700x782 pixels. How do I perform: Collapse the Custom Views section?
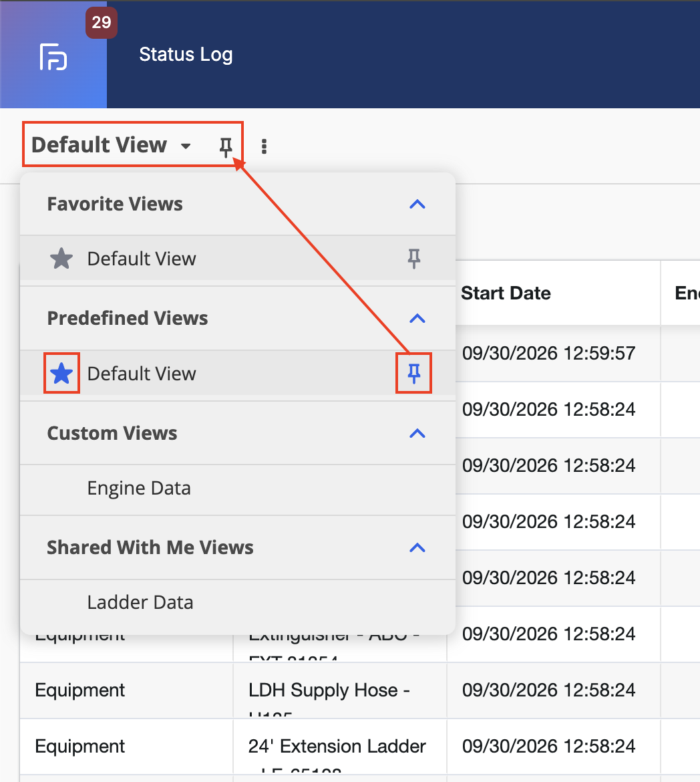417,433
